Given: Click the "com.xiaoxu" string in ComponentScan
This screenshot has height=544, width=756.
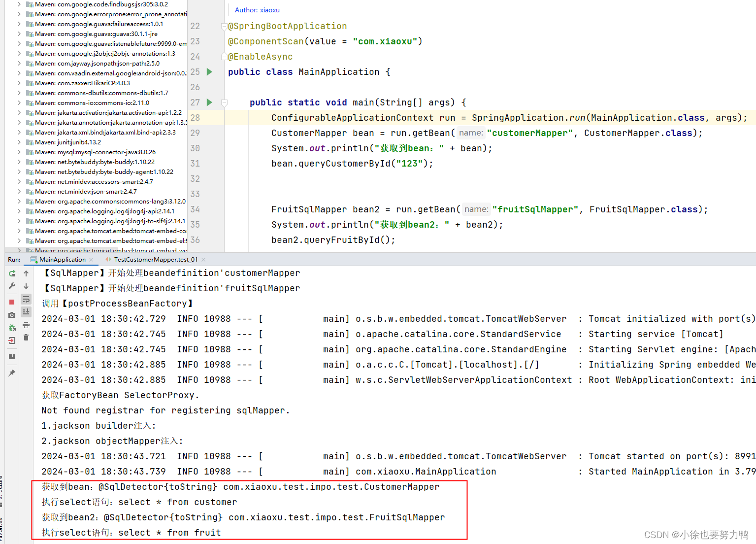Looking at the screenshot, I should 385,41.
